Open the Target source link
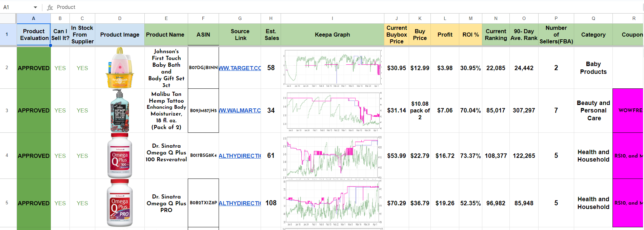The image size is (644, 230). [x=240, y=68]
